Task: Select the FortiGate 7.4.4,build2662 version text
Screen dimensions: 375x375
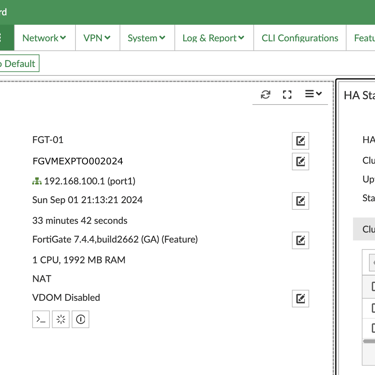Action: click(x=115, y=239)
